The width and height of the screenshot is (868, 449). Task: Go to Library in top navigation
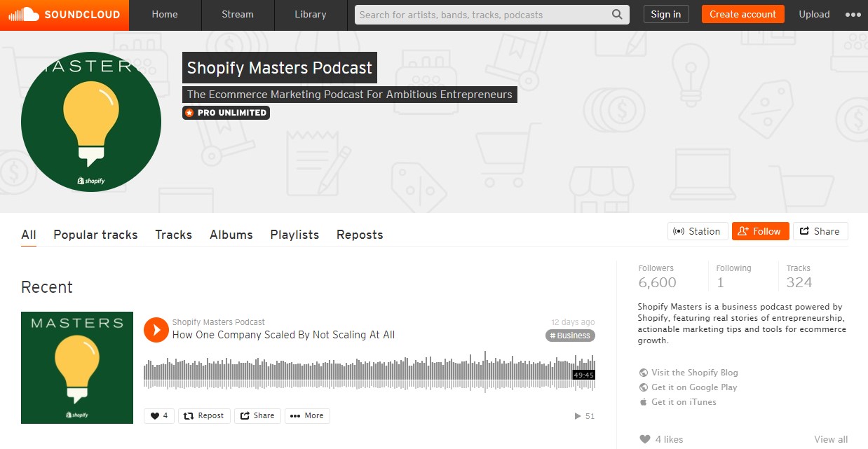311,15
